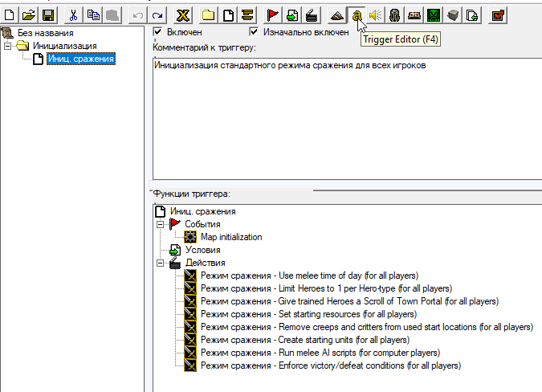The image size is (542, 392).
Task: Add a new trigger comment with the lines icon
Action: [x=247, y=15]
